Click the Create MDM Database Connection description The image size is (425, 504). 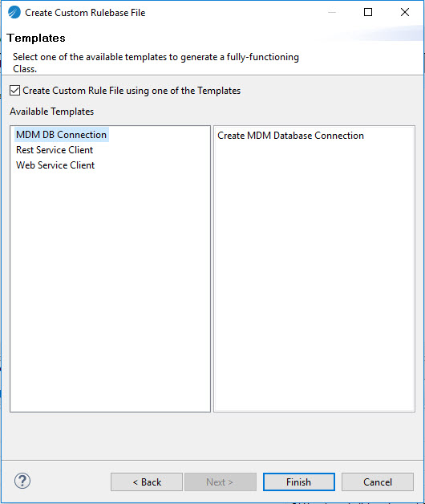pos(291,136)
